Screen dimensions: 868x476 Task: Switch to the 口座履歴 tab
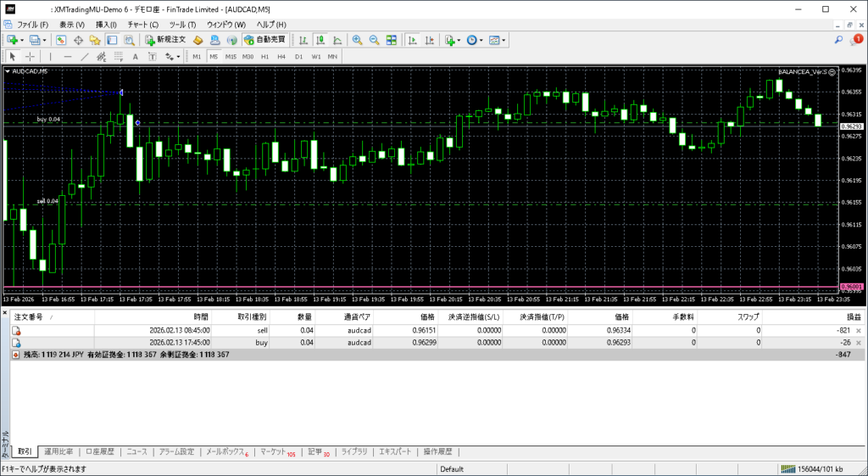[99, 452]
